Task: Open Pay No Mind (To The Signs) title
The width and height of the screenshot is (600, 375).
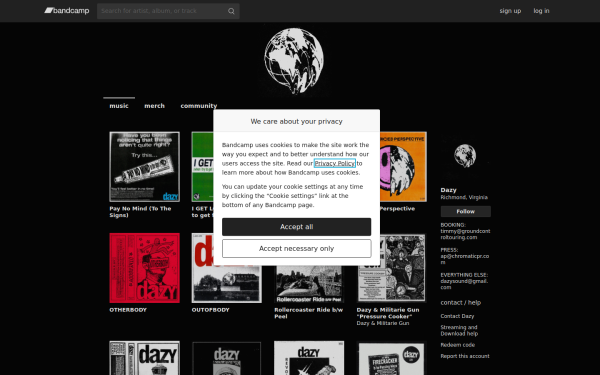Action: coord(140,212)
